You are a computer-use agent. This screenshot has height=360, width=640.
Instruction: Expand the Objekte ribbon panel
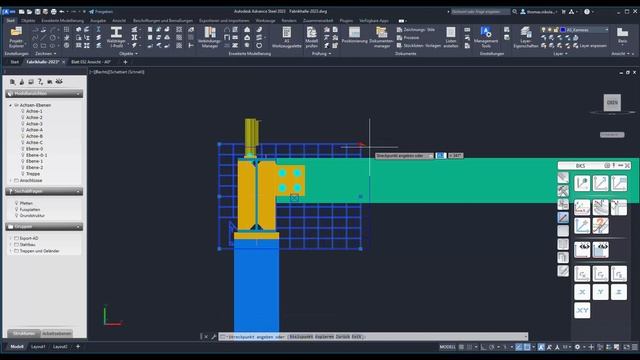(128, 53)
